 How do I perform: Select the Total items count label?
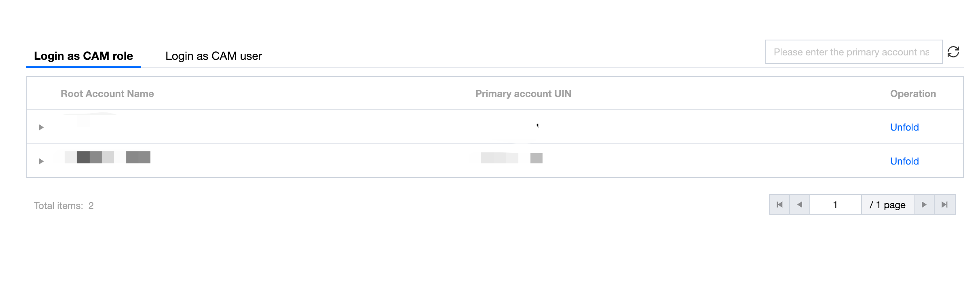pos(64,206)
